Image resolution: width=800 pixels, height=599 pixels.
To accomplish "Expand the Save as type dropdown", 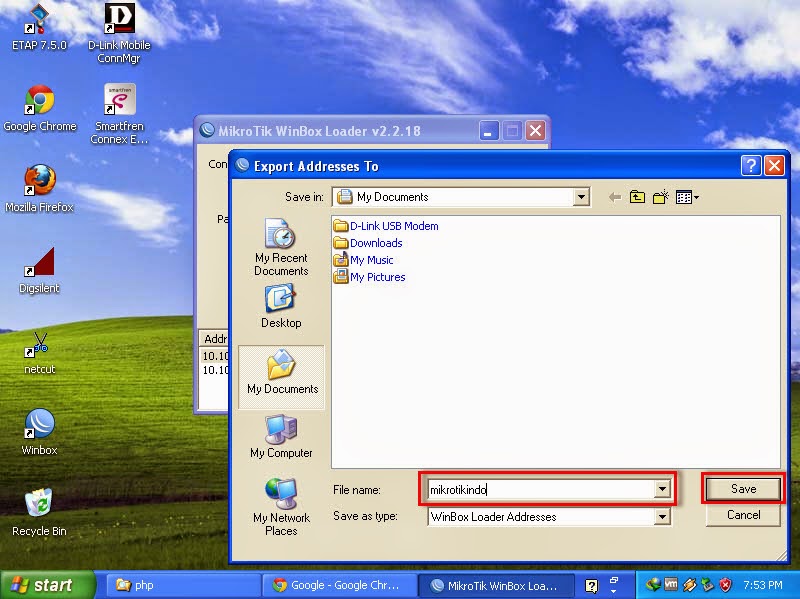I will 662,517.
